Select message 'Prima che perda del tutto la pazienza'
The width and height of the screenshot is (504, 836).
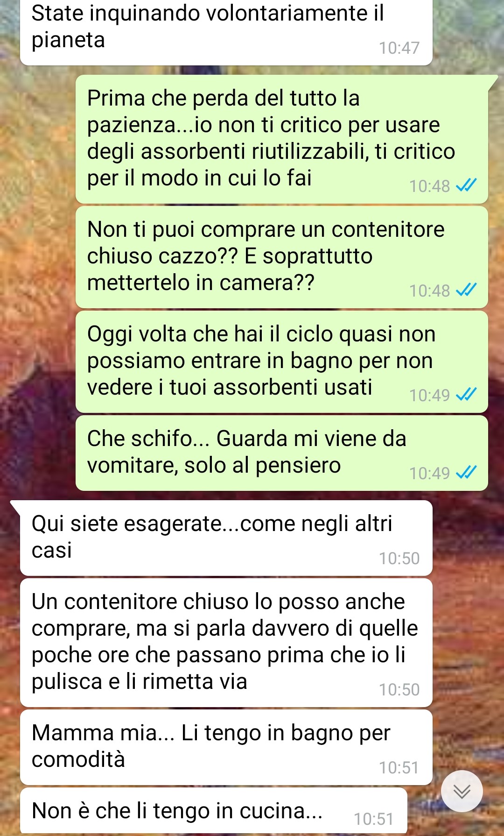[282, 139]
